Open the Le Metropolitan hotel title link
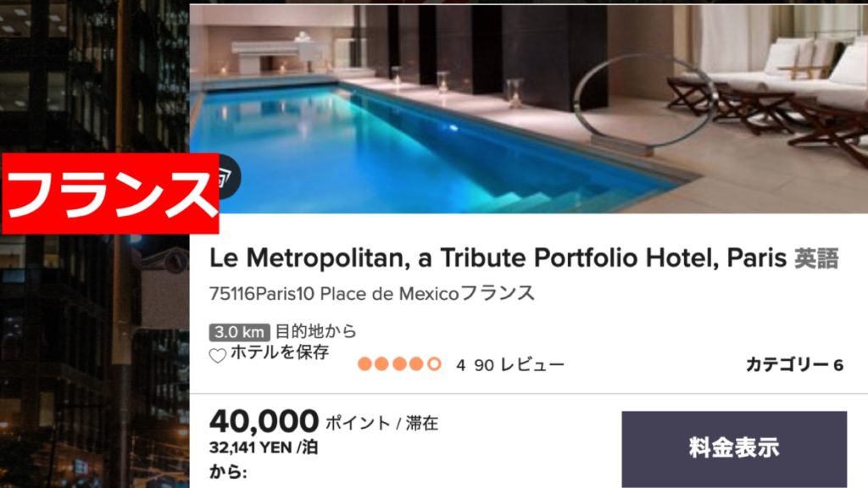Viewport: 868px width, 488px height. pyautogui.click(x=498, y=258)
